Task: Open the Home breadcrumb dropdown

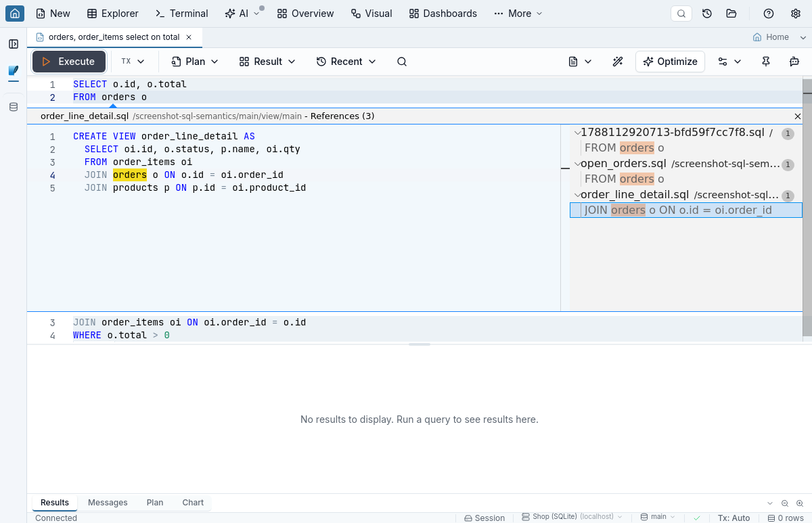Action: coord(780,37)
